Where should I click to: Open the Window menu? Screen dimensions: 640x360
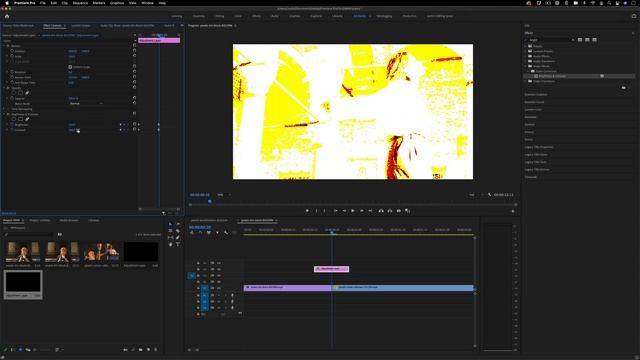click(x=147, y=3)
